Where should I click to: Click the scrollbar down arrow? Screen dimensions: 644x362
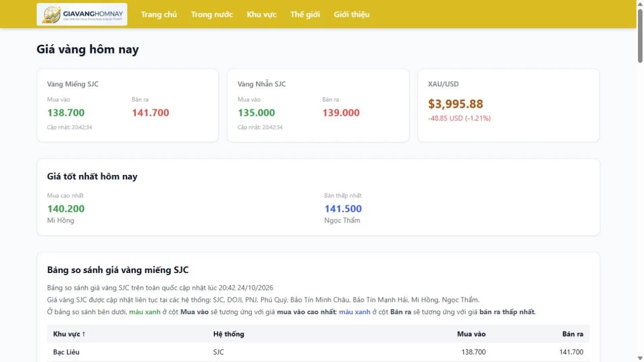[640, 358]
